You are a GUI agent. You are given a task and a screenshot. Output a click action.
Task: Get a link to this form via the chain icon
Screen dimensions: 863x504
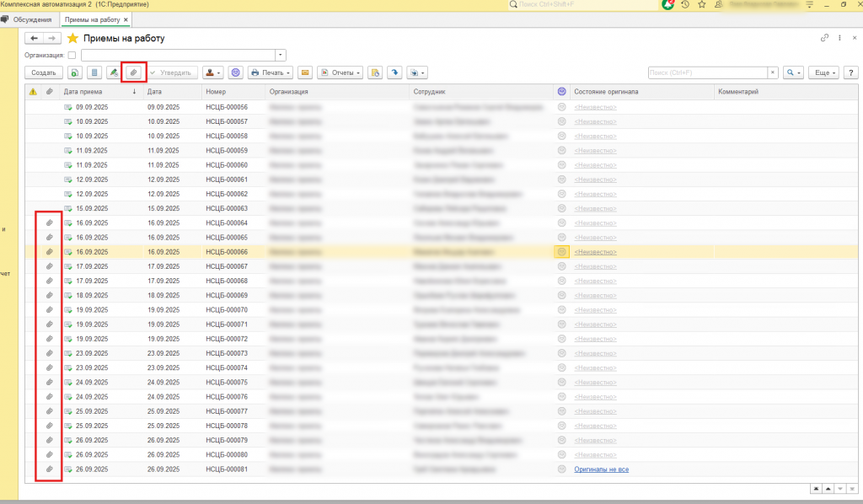click(x=824, y=38)
